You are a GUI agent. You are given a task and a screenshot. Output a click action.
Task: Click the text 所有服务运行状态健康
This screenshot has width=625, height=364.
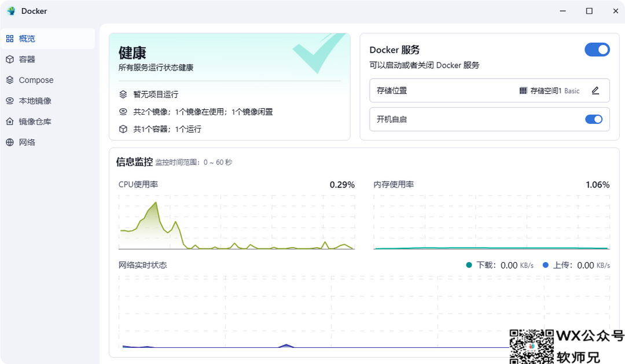click(x=156, y=67)
